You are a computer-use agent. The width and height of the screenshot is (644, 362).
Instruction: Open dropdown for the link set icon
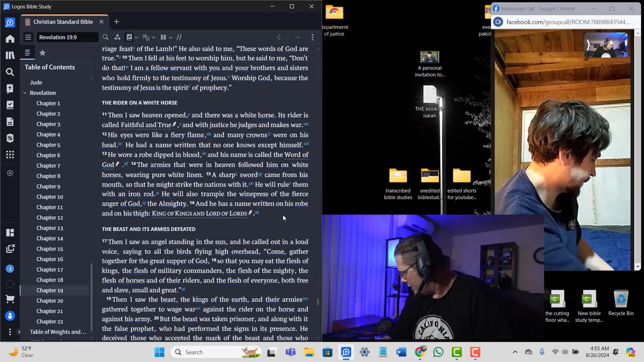154,37
